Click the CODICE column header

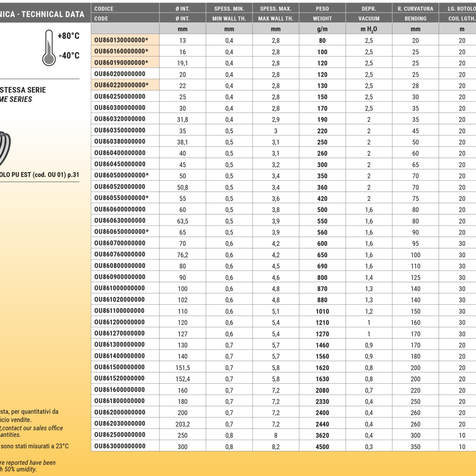tap(104, 8)
